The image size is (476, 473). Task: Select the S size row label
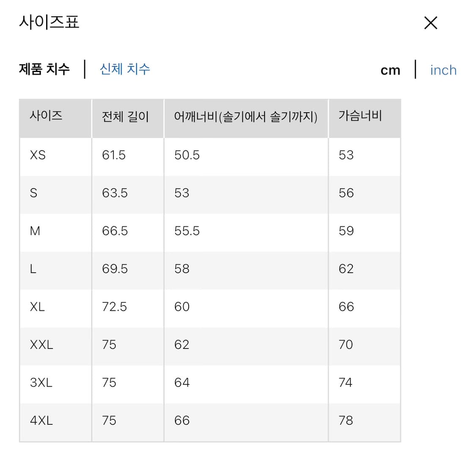coord(33,194)
